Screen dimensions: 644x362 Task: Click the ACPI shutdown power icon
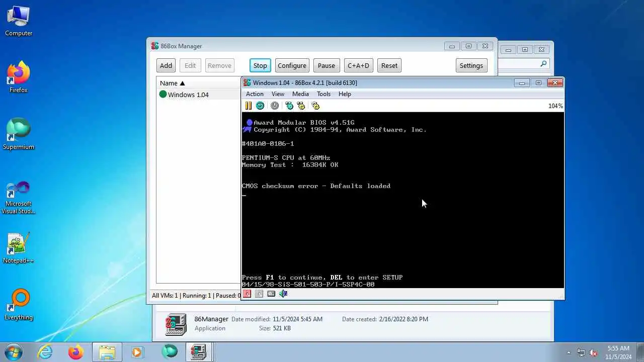(275, 106)
